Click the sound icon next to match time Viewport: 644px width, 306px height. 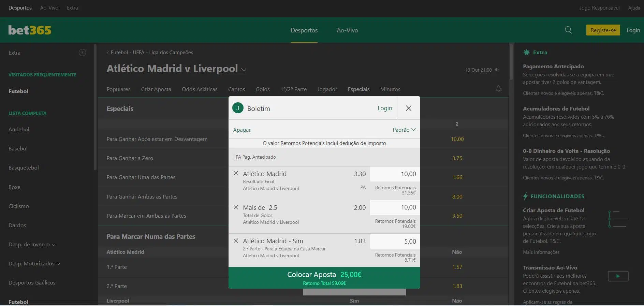click(497, 70)
